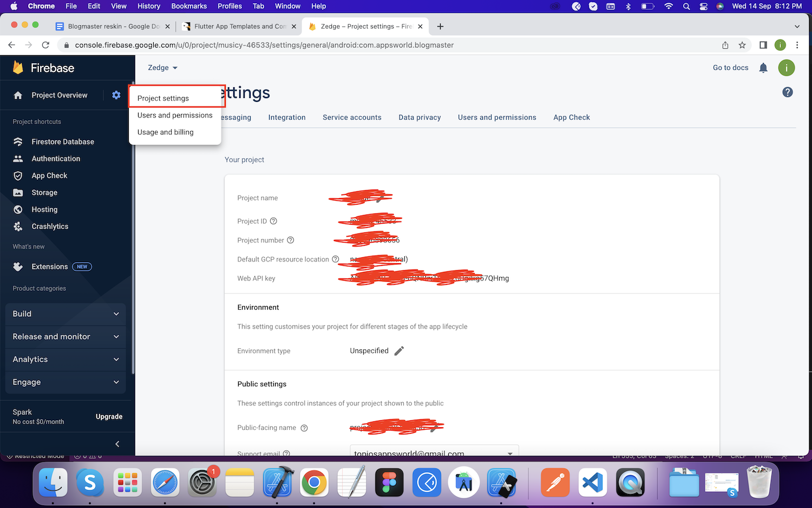
Task: Expand the Release and monitor category
Action: click(x=66, y=336)
